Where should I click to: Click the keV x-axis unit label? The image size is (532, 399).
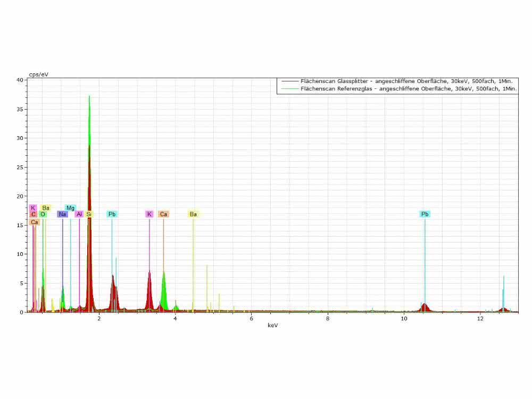[273, 325]
